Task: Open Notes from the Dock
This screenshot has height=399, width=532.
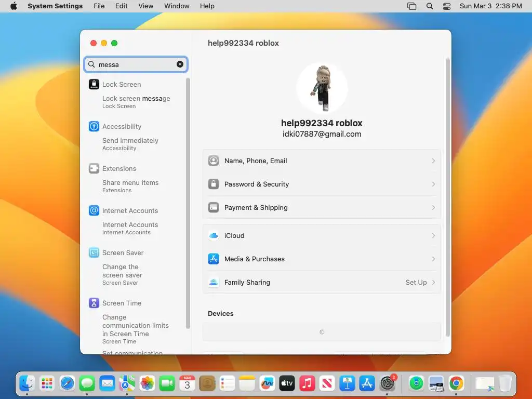Action: 247,383
